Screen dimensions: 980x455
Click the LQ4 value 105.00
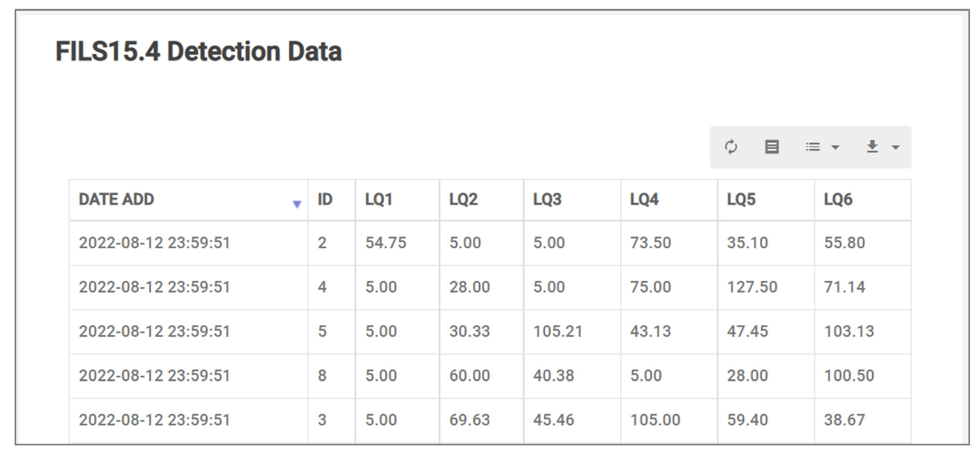pyautogui.click(x=655, y=420)
